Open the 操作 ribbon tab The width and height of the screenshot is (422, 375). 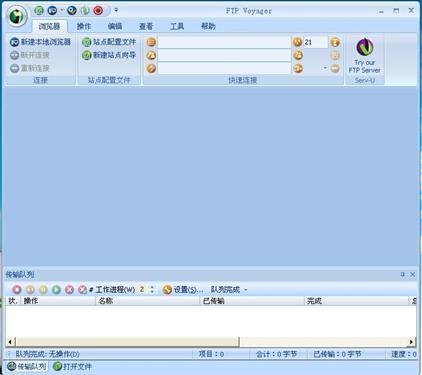coord(84,26)
